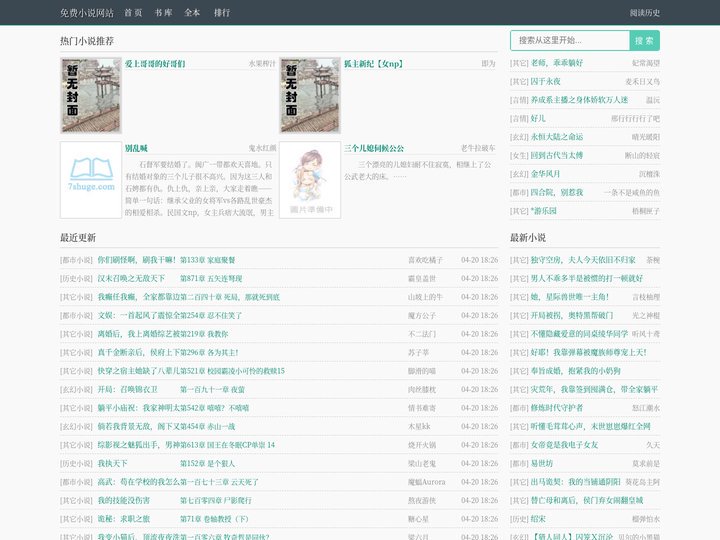Open the novel title 爱上哥哥的好哥们

155,64
